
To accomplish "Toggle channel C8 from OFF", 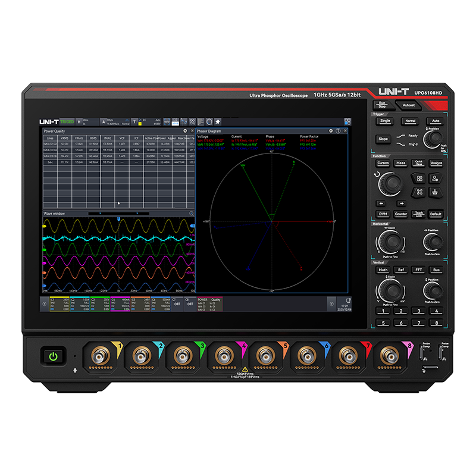I will click(190, 304).
